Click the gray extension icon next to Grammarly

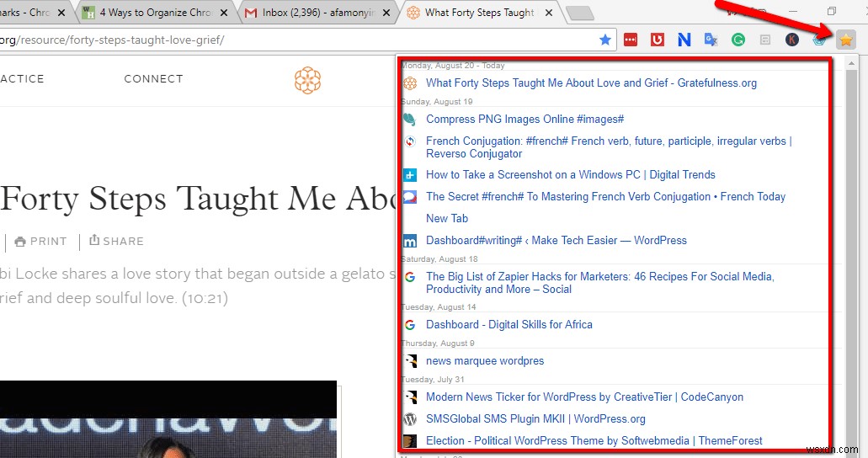coord(765,40)
